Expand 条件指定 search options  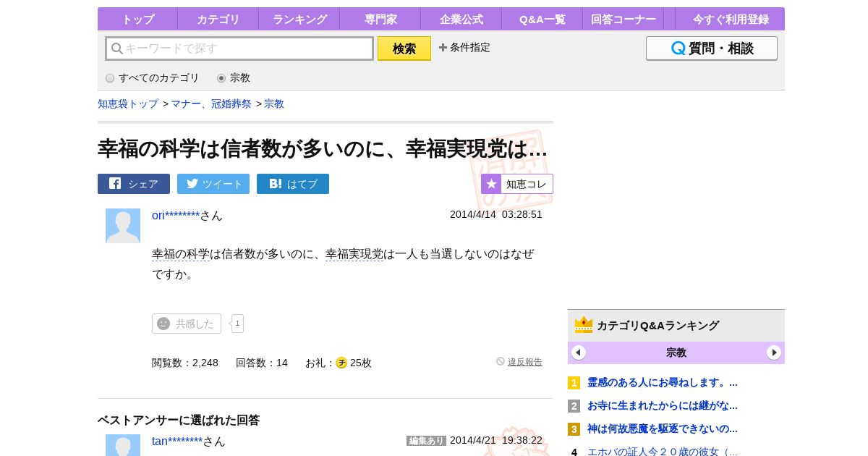click(x=464, y=48)
